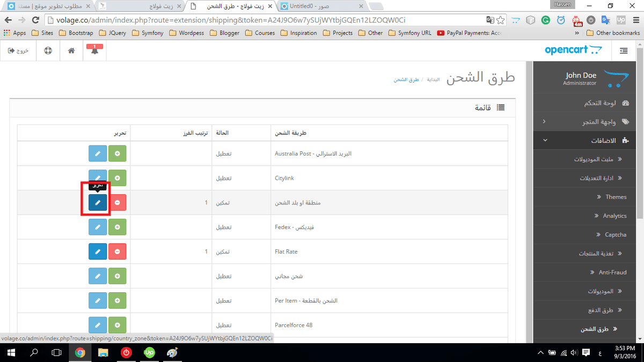This screenshot has width=644, height=362.
Task: Open the Hassen Chrome profile menu
Action: pyautogui.click(x=563, y=4)
